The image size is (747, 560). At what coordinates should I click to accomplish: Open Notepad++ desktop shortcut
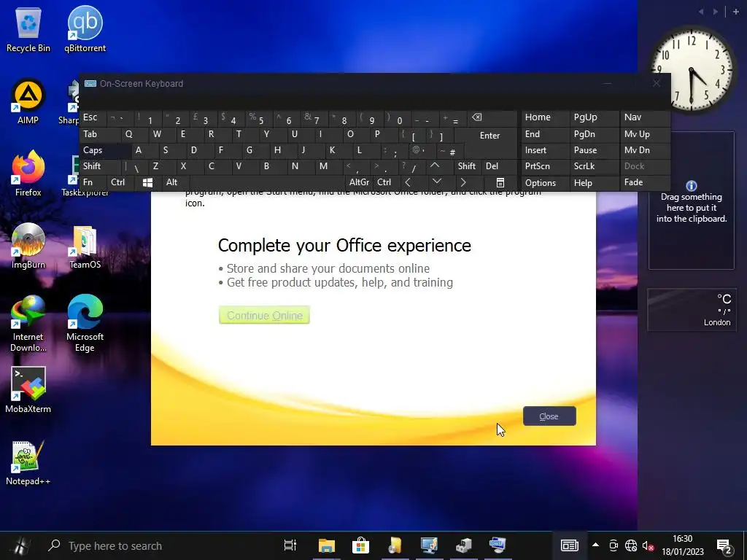[28, 463]
